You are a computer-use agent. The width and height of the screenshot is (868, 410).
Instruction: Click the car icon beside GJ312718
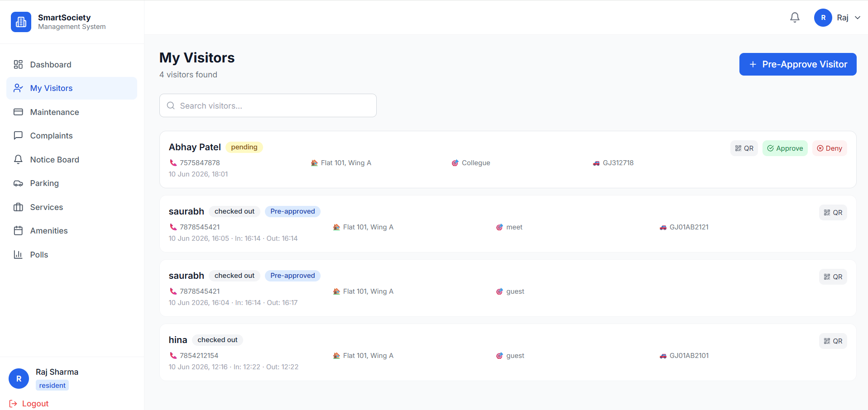(x=596, y=163)
